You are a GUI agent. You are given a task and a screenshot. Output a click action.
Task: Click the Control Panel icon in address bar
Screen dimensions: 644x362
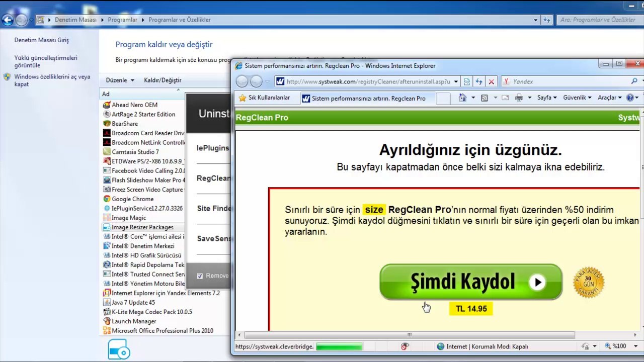[40, 20]
